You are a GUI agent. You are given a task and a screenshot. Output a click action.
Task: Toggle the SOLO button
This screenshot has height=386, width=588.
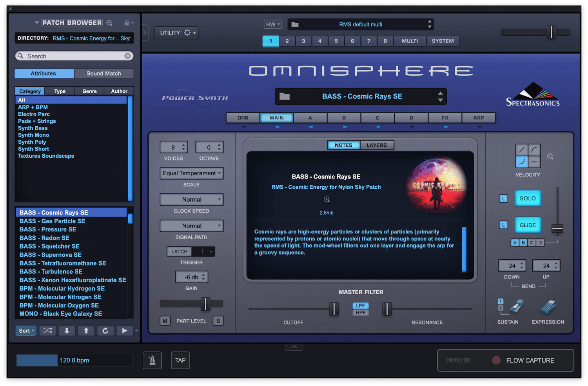528,198
